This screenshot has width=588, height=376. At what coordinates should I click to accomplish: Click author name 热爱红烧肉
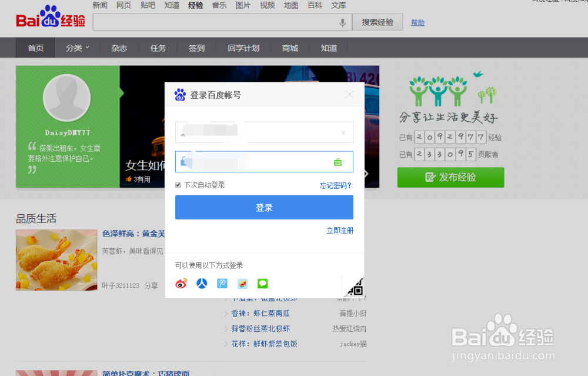pos(349,329)
